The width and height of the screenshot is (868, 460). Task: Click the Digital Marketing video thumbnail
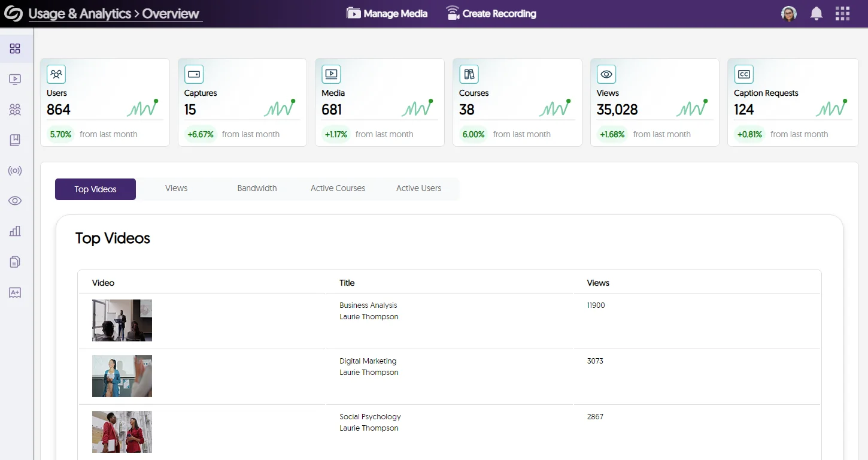pyautogui.click(x=122, y=376)
